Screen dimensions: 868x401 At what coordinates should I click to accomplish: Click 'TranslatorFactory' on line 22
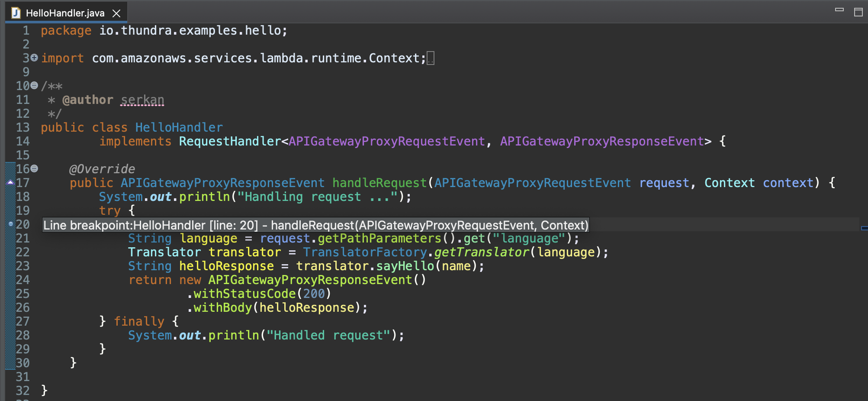pos(365,252)
